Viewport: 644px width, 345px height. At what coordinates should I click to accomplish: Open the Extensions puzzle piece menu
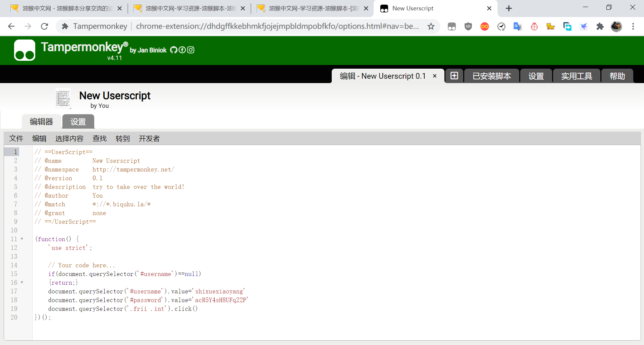[x=600, y=26]
